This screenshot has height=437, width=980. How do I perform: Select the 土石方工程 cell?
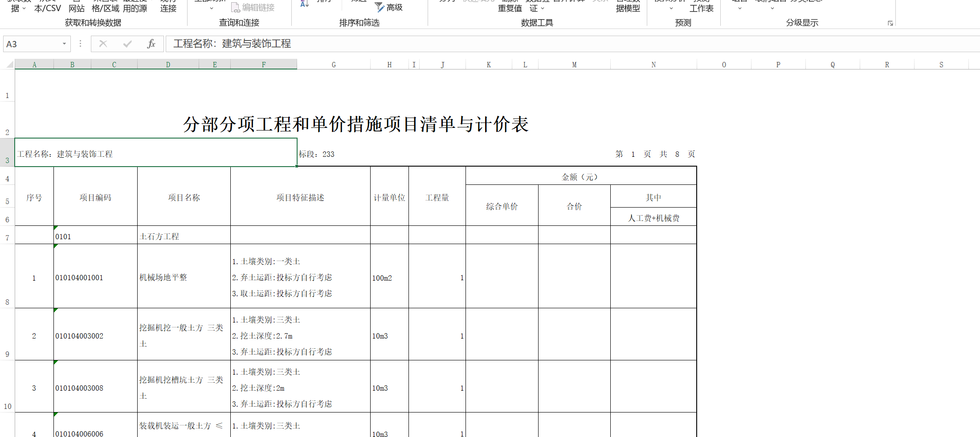coord(184,235)
